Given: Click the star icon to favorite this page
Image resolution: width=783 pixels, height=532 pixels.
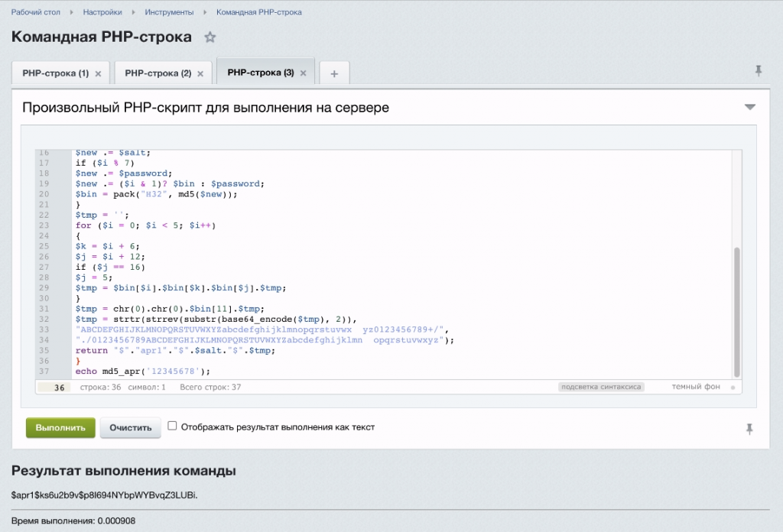Looking at the screenshot, I should tap(210, 36).
